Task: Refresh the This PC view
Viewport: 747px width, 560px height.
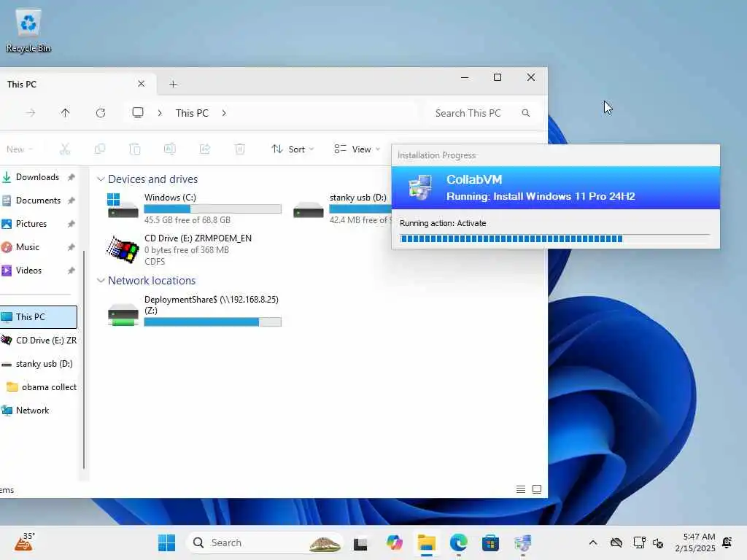Action: [x=101, y=113]
